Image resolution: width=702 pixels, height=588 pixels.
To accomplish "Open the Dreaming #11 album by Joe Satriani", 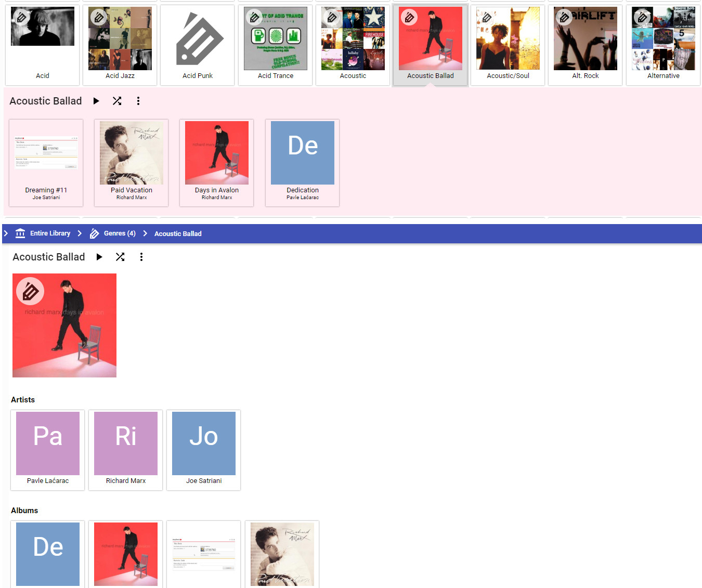I will point(46,162).
